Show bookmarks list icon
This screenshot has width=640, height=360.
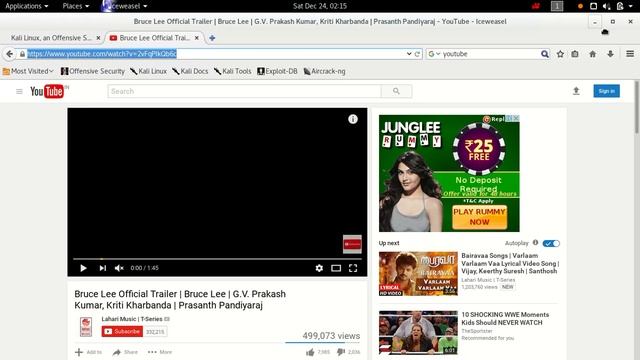pyautogui.click(x=575, y=54)
